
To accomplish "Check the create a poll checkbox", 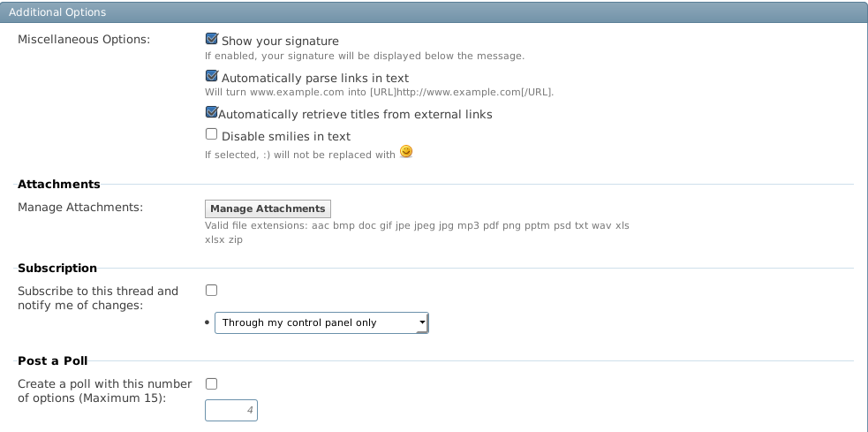I will 211,383.
